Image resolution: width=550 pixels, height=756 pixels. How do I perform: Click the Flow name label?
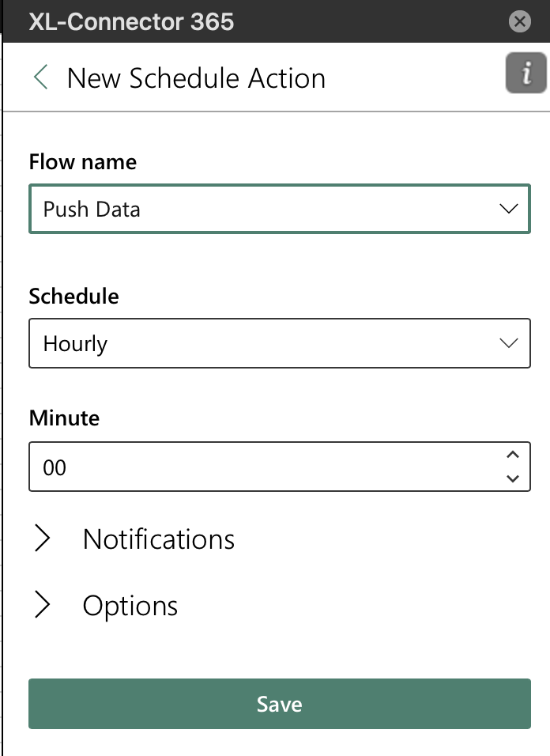[83, 162]
